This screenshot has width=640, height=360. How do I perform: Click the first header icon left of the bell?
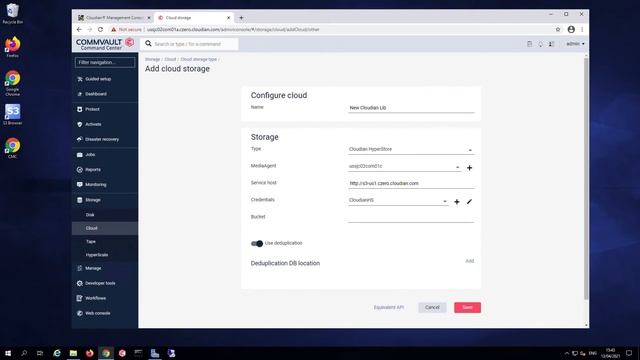[529, 44]
